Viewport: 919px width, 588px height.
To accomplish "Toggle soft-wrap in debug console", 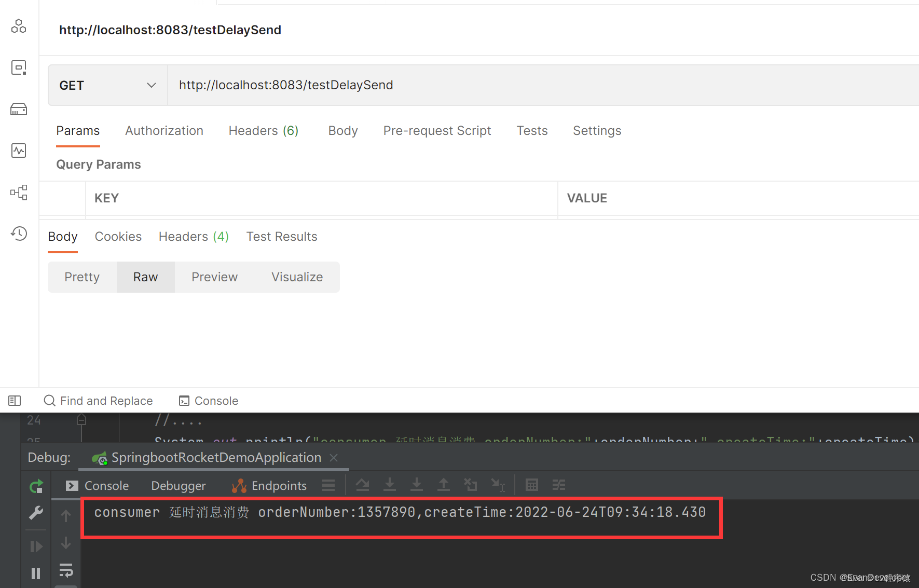I will pyautogui.click(x=66, y=570).
